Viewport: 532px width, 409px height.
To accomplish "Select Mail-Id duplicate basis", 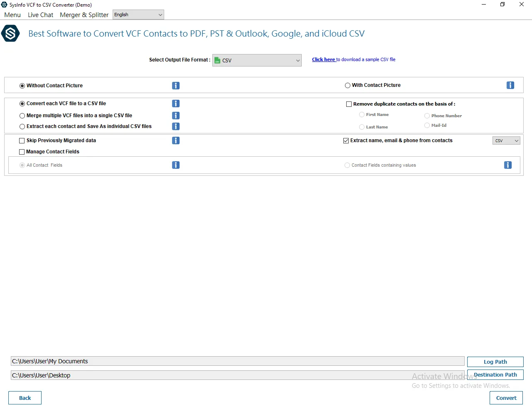I will [427, 125].
